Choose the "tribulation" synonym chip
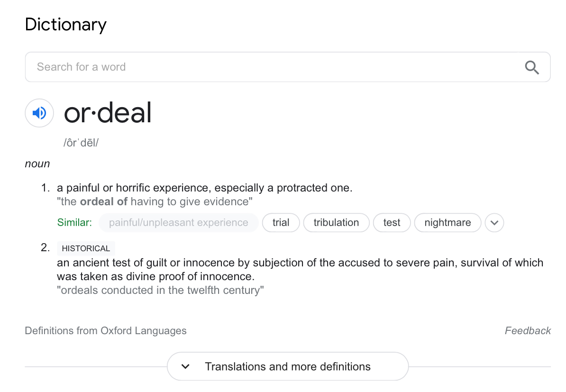 tap(336, 223)
